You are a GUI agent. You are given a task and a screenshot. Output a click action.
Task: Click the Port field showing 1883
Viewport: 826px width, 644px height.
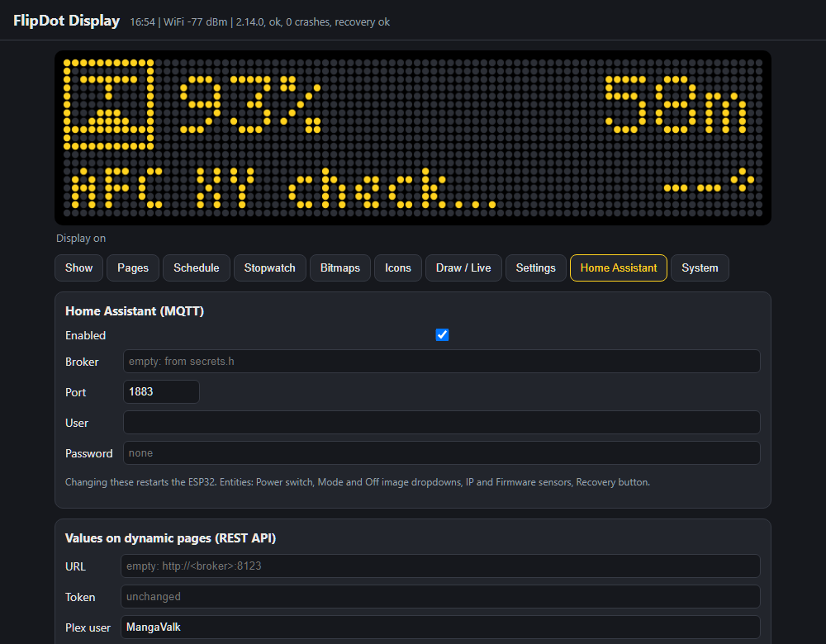[x=161, y=392]
